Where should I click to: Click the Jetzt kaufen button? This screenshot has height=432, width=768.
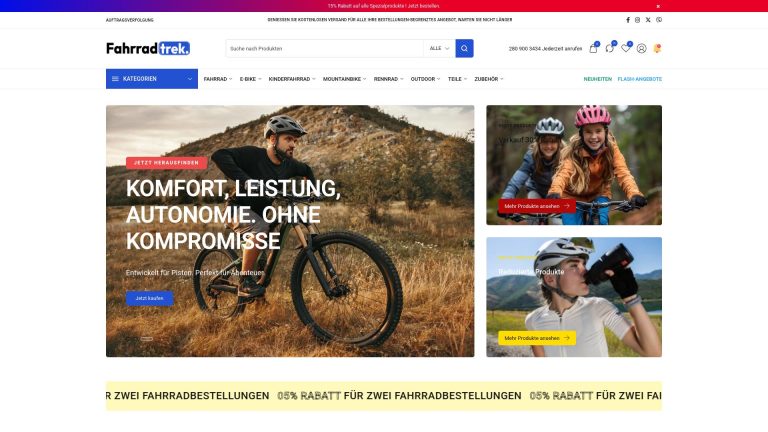point(149,298)
